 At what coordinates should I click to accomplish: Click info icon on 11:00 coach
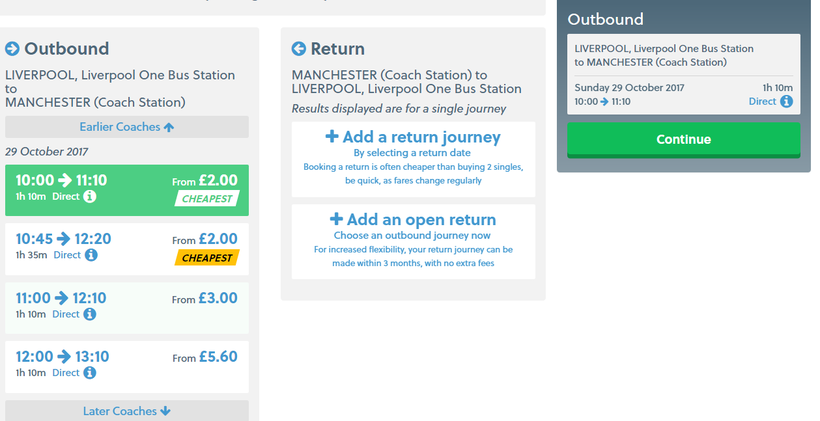click(90, 314)
